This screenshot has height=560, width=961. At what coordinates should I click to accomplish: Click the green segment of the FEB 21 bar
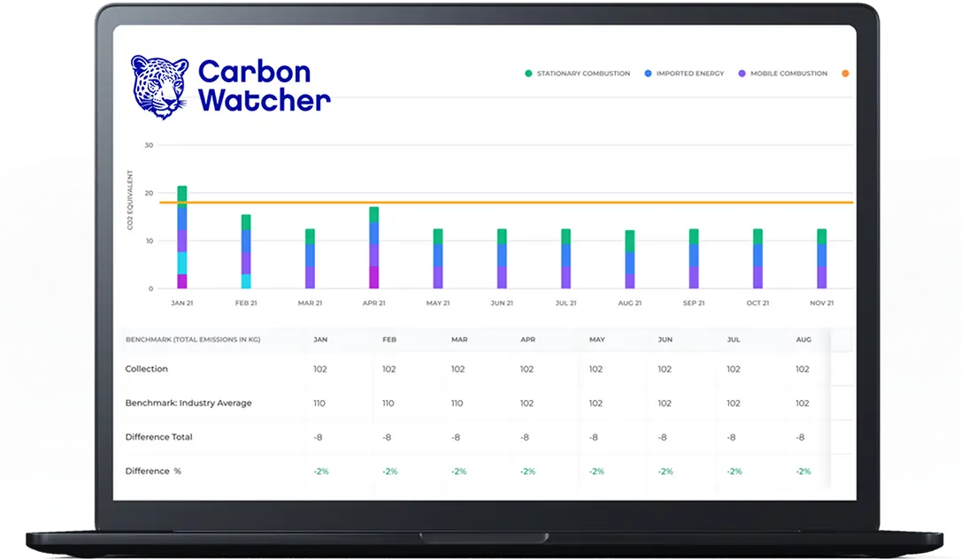click(x=246, y=222)
